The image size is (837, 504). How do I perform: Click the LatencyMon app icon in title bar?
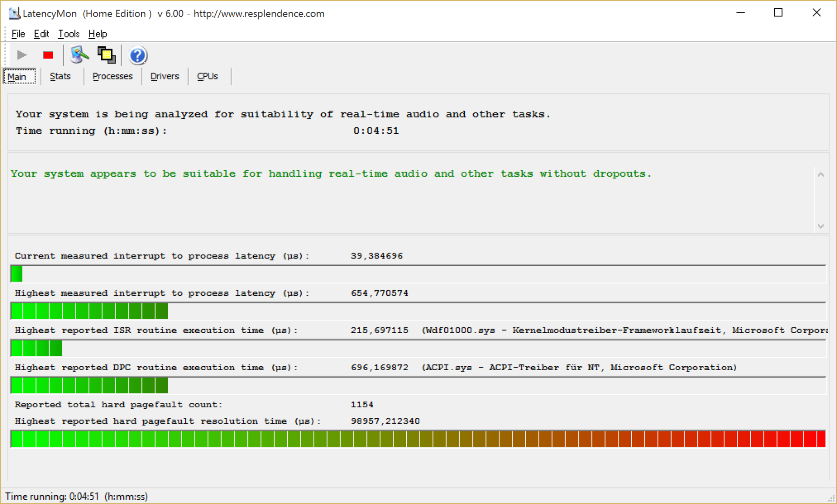tap(14, 14)
